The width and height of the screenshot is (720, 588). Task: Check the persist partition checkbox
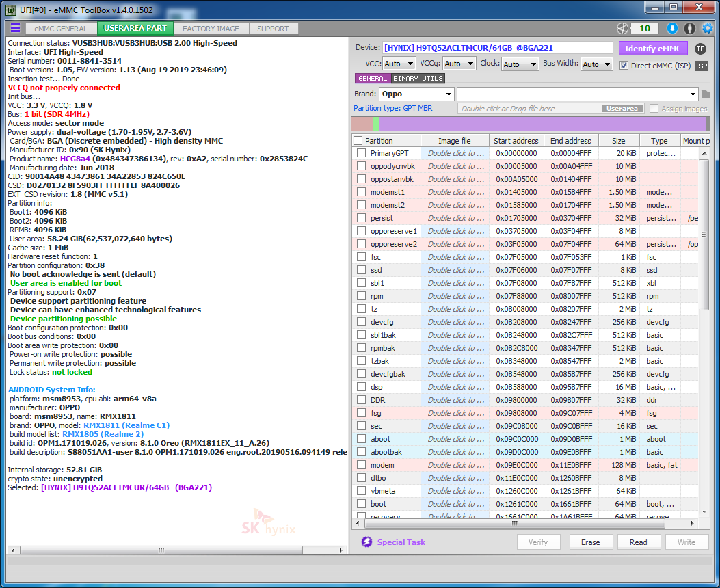click(362, 218)
